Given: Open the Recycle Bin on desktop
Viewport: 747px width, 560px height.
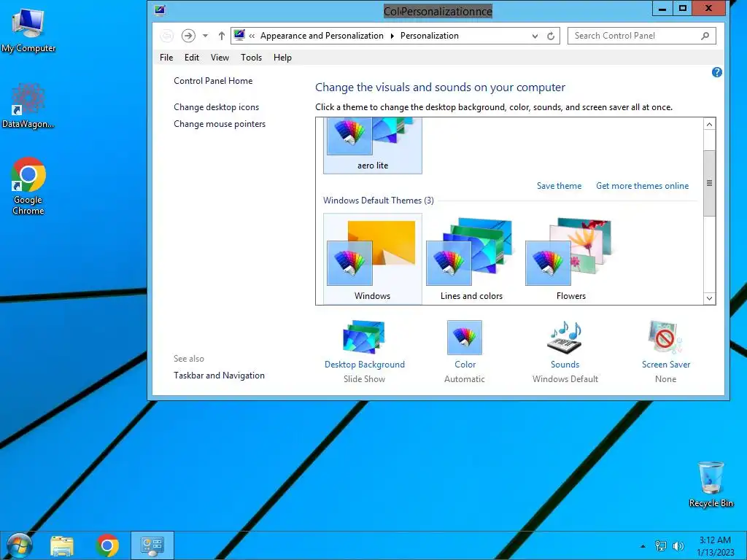Looking at the screenshot, I should pos(711,484).
